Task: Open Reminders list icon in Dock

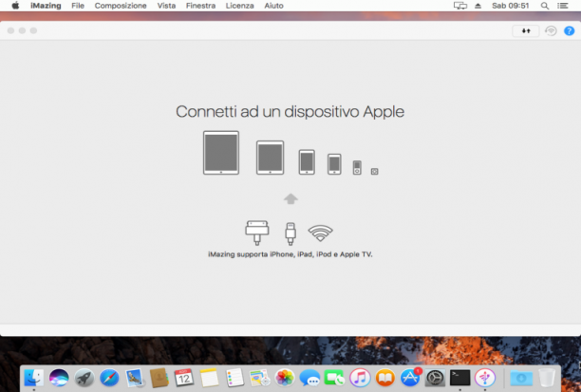Action: click(x=234, y=378)
